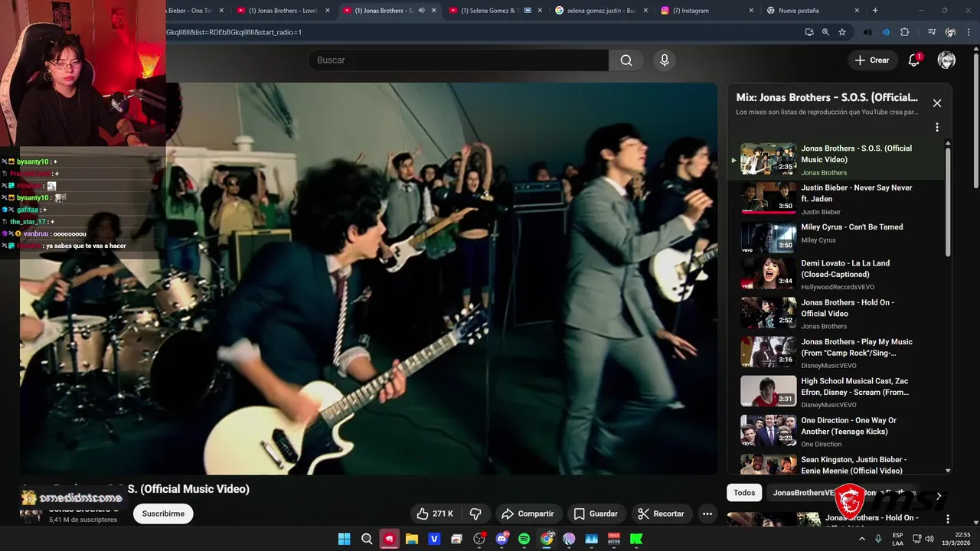980x551 pixels.
Task: Open Mix playlist three-dot options
Action: tap(936, 127)
